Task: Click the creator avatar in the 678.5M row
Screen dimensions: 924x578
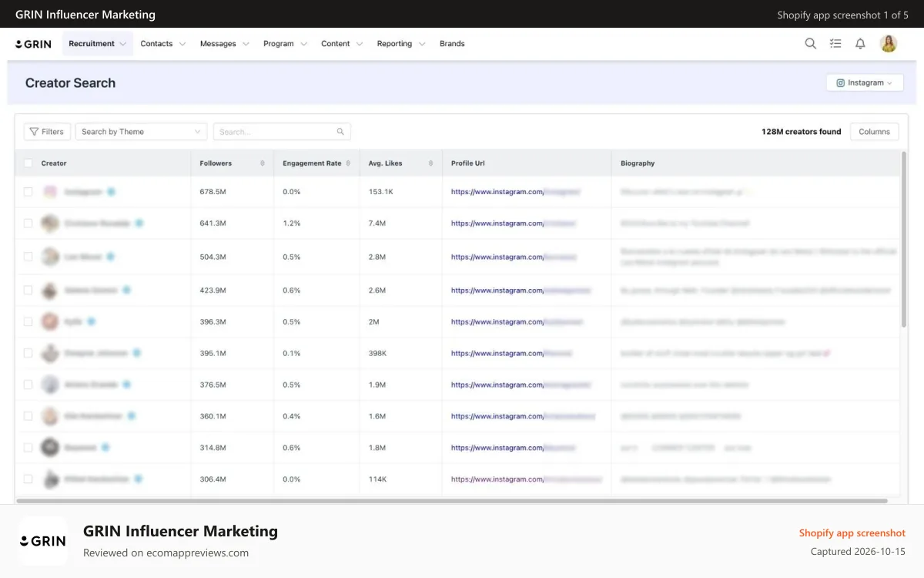Action: [50, 192]
